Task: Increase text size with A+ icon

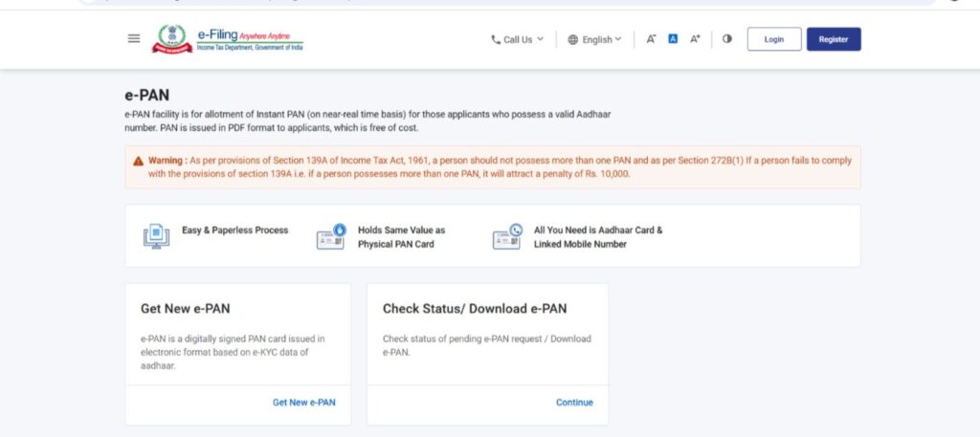Action: pyautogui.click(x=696, y=39)
